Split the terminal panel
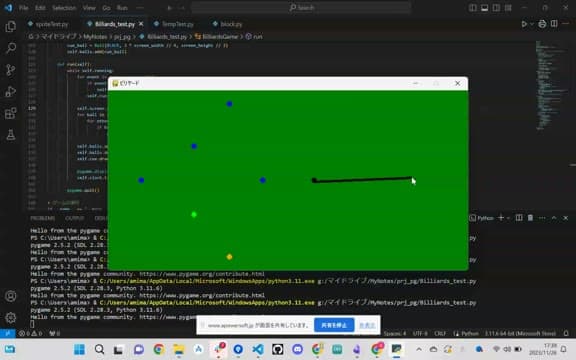 tap(519, 218)
